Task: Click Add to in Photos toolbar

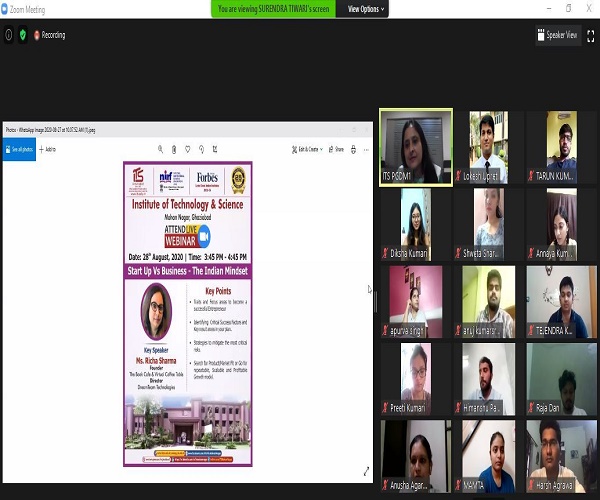Action: click(47, 149)
